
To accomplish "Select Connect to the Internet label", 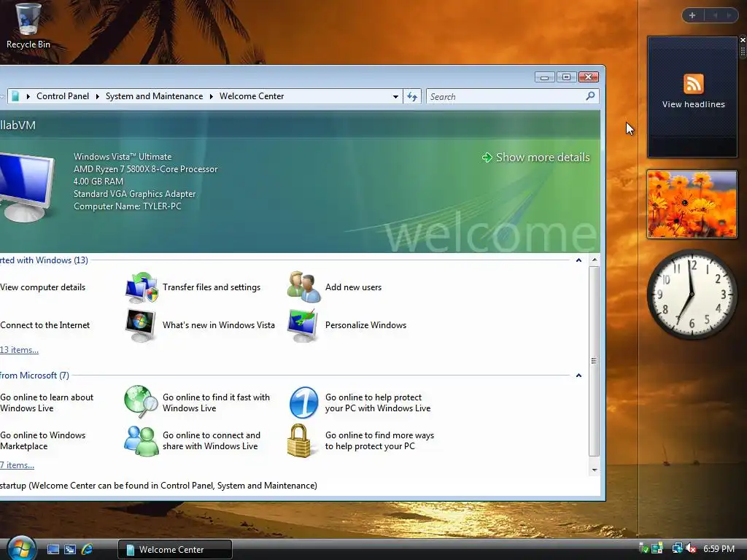I will (44, 325).
